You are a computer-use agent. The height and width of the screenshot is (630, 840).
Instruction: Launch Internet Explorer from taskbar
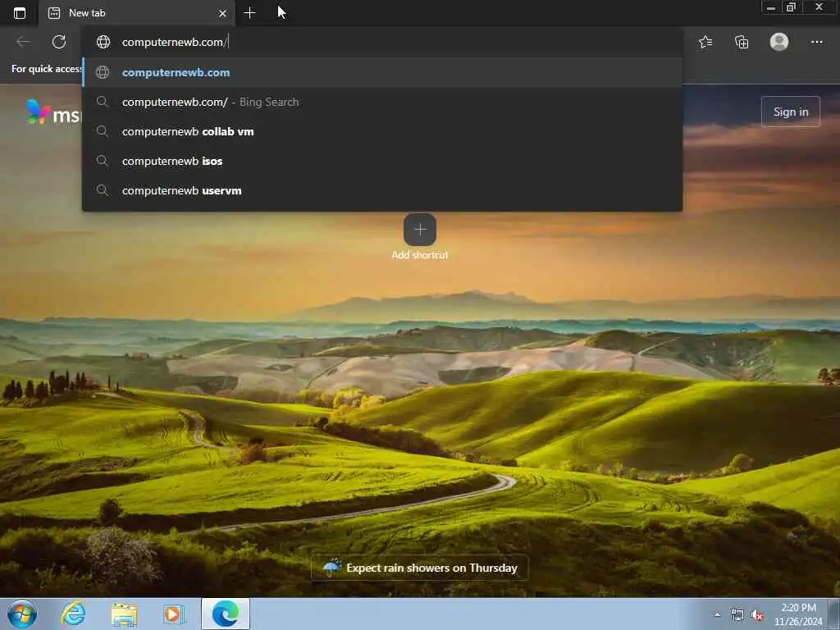point(73,614)
